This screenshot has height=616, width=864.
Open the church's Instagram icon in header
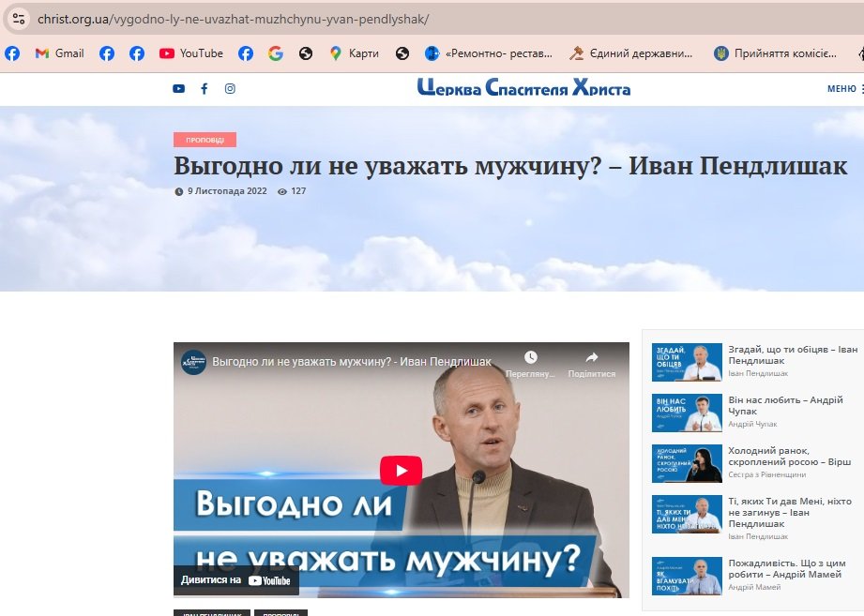(x=230, y=89)
